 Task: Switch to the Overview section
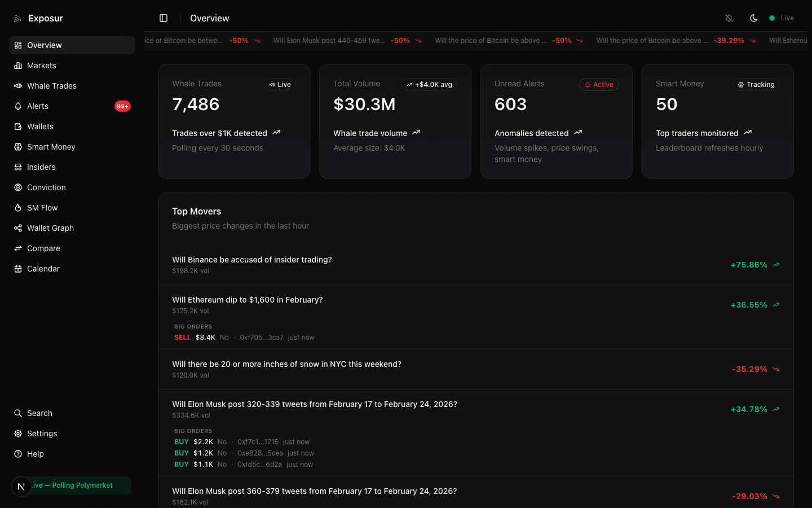pyautogui.click(x=19, y=45)
